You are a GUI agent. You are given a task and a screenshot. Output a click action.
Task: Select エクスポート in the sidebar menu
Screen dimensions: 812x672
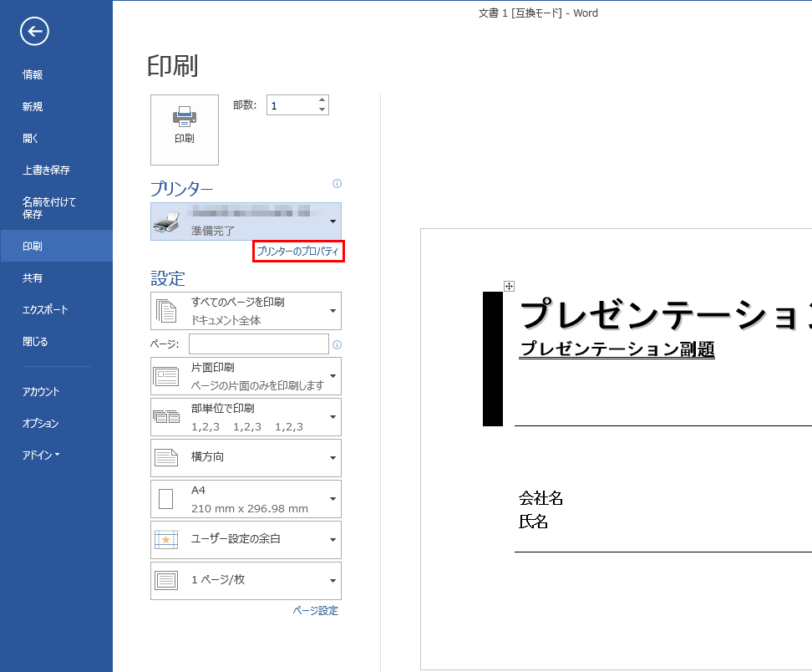coord(46,310)
